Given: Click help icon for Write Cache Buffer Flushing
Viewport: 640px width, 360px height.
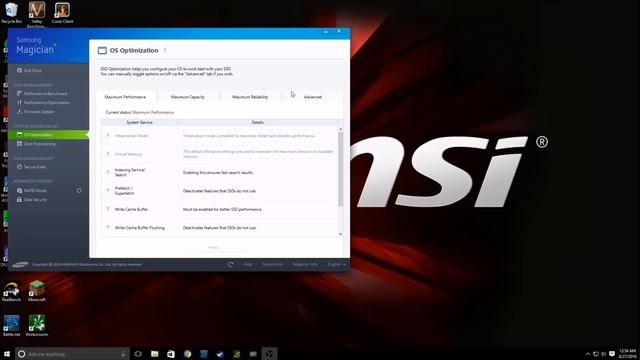Looking at the screenshot, I should 108,227.
